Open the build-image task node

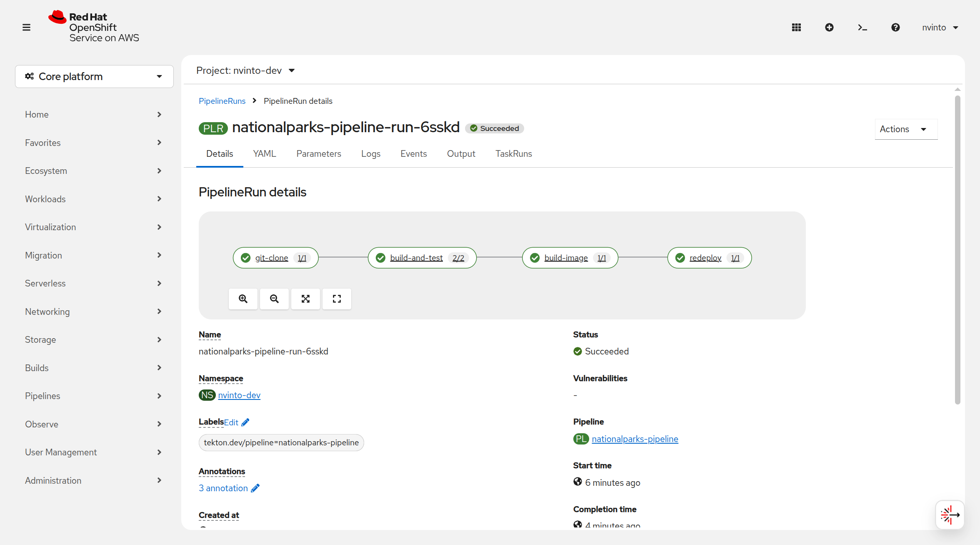click(x=570, y=258)
